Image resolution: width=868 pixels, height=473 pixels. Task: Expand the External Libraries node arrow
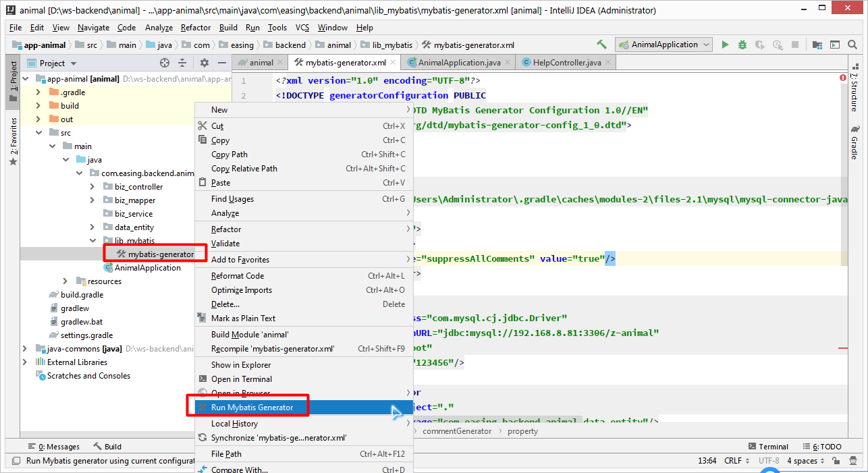click(x=25, y=362)
